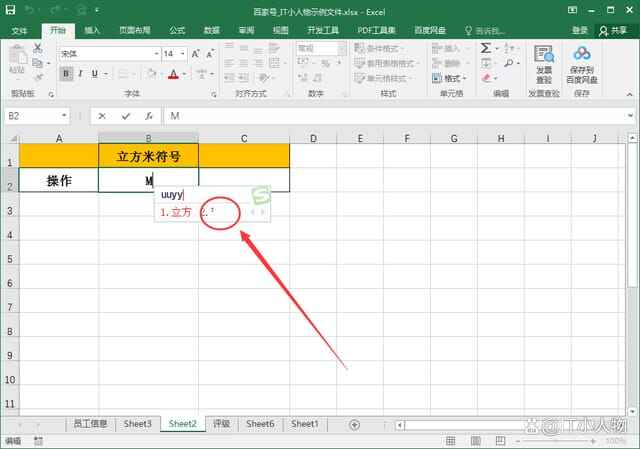Viewport: 640px width, 449px height.
Task: Click the Italic formatting button
Action: 81,73
